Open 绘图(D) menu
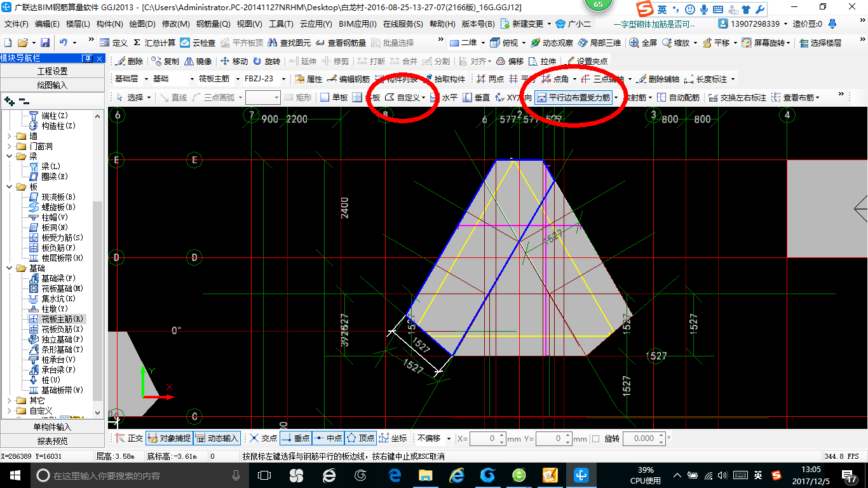The width and height of the screenshot is (868, 488). tap(142, 24)
